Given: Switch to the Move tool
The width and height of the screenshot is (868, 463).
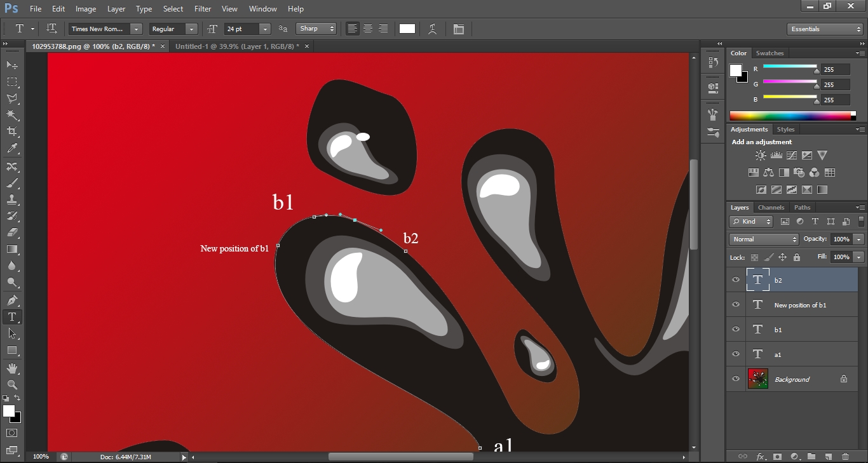Looking at the screenshot, I should pos(11,65).
